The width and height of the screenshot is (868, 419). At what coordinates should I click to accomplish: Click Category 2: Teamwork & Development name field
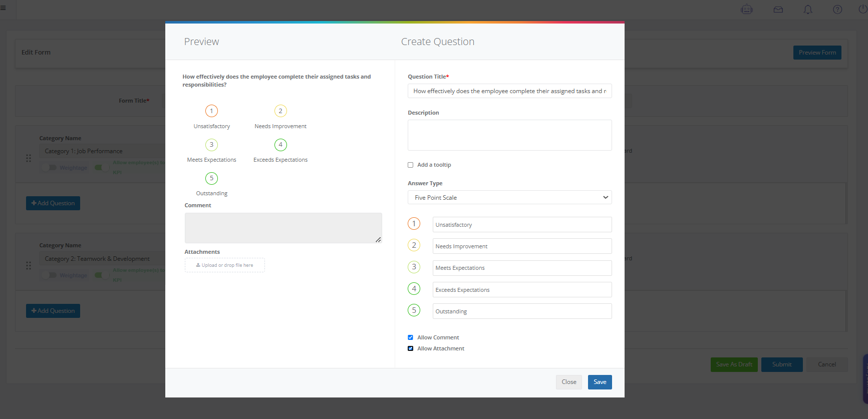tap(102, 259)
